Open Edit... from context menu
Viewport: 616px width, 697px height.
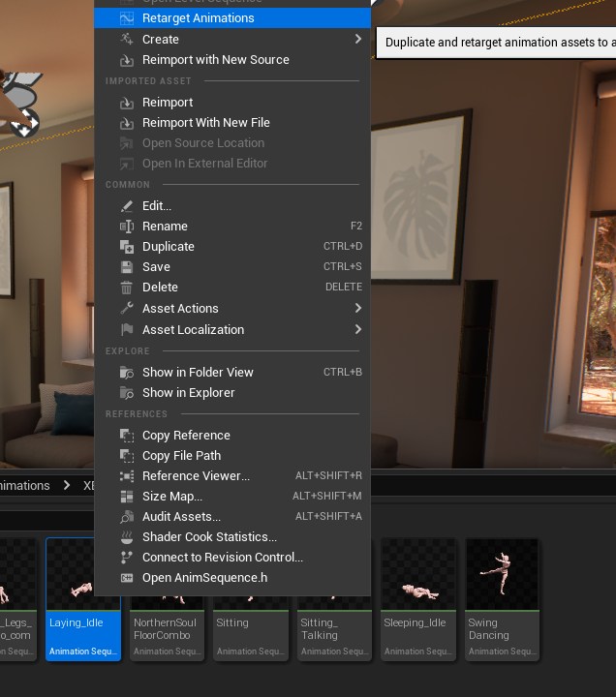[232, 206]
